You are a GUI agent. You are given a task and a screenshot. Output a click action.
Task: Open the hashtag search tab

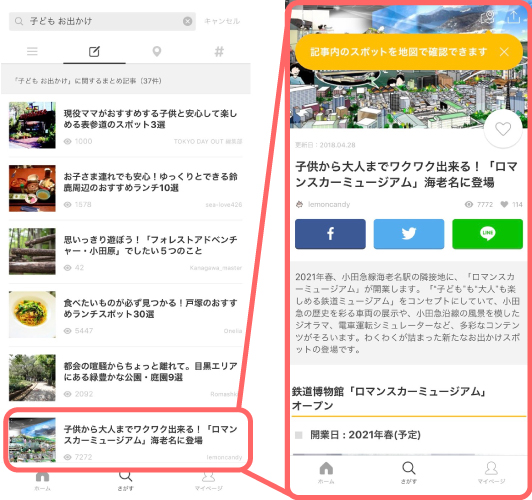click(x=219, y=52)
